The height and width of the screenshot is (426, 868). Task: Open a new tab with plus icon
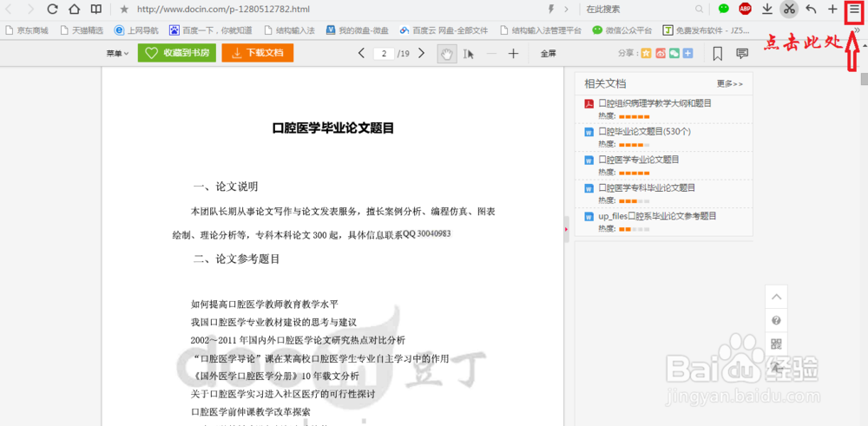pos(832,9)
